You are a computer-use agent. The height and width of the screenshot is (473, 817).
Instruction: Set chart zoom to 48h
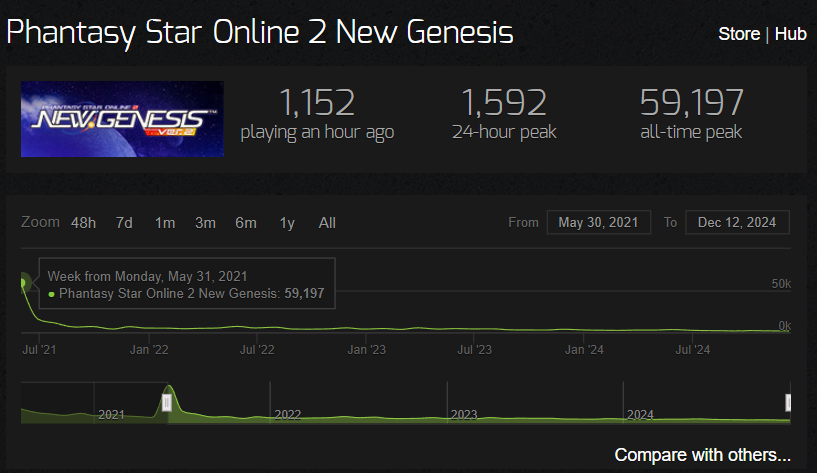[83, 223]
